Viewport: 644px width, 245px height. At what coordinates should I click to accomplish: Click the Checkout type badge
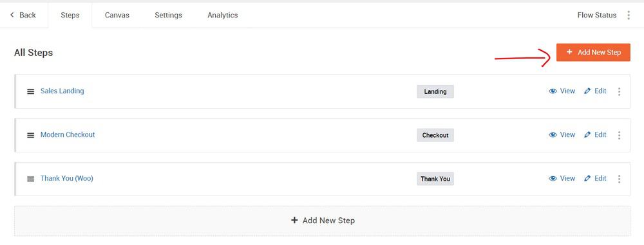(x=435, y=135)
